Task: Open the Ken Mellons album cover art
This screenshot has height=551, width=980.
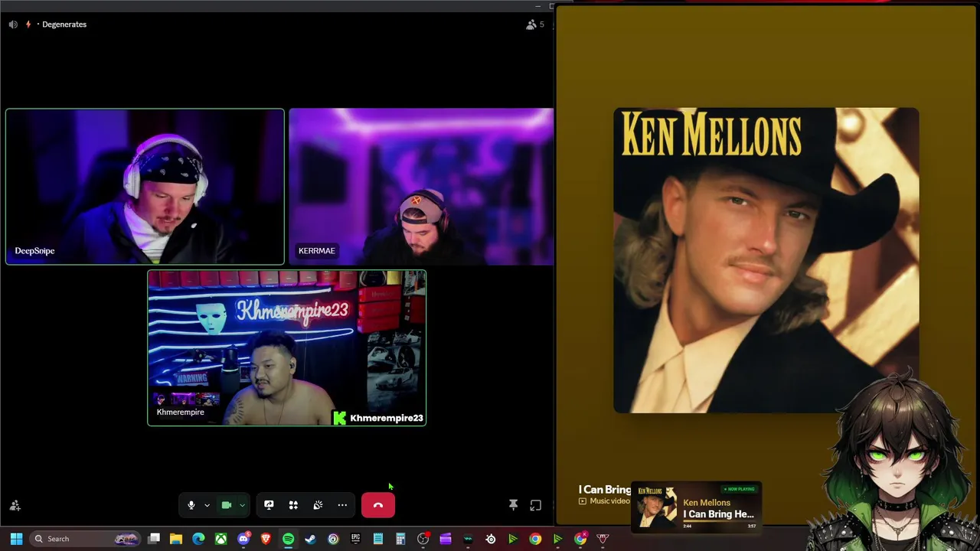Action: pos(766,260)
